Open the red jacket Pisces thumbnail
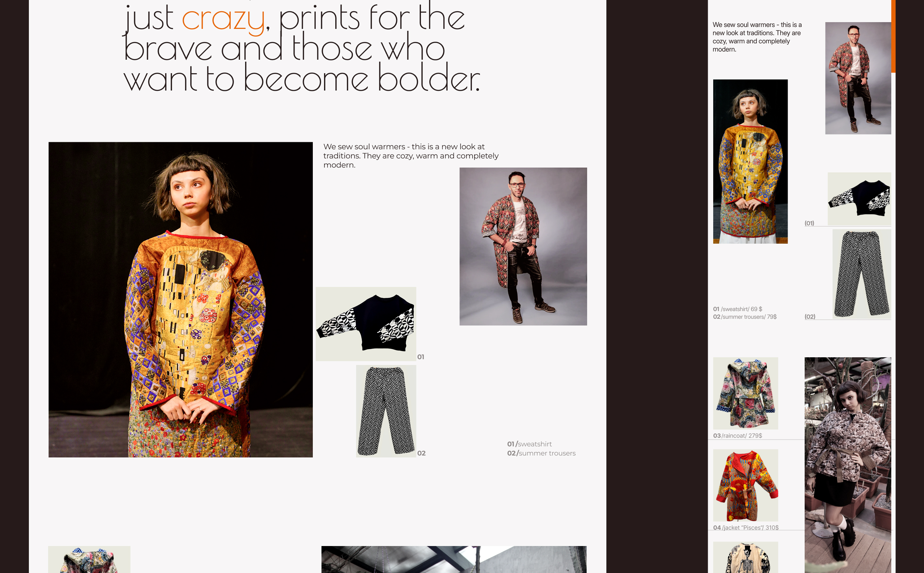This screenshot has width=924, height=573. coord(745,485)
